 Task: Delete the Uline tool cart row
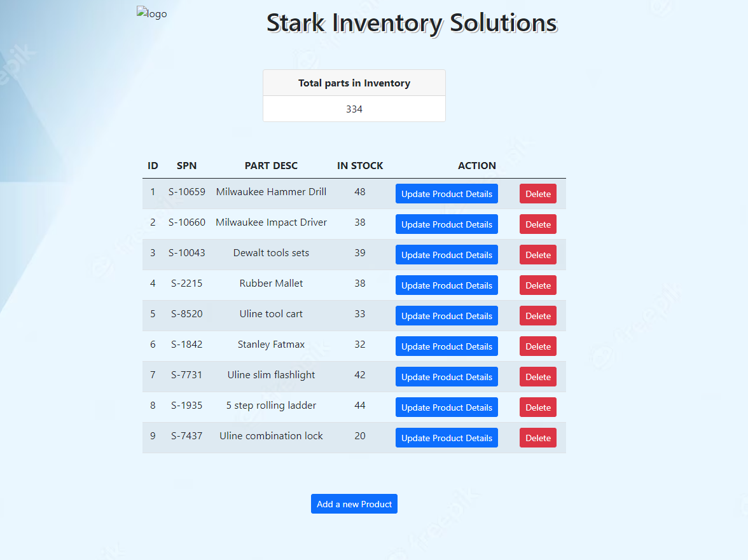click(537, 315)
